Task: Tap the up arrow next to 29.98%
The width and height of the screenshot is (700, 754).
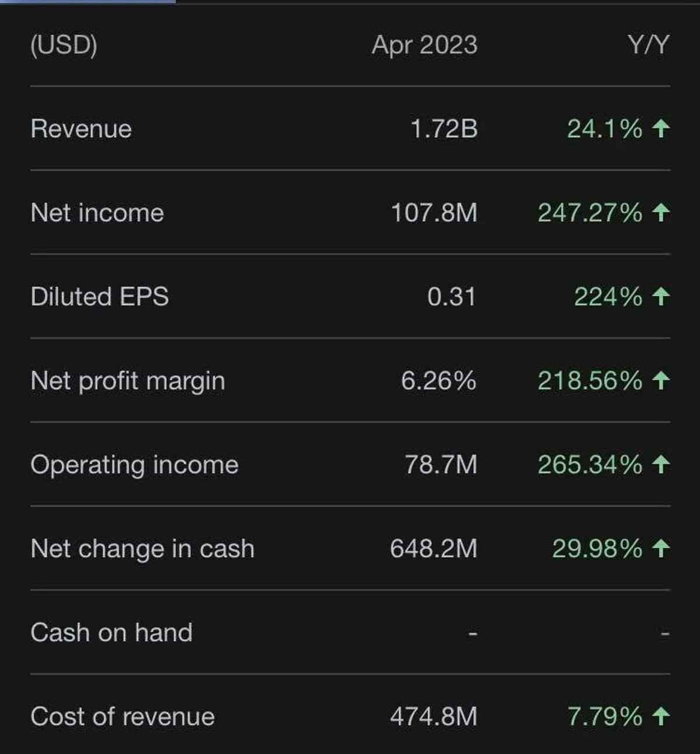Action: pos(660,548)
